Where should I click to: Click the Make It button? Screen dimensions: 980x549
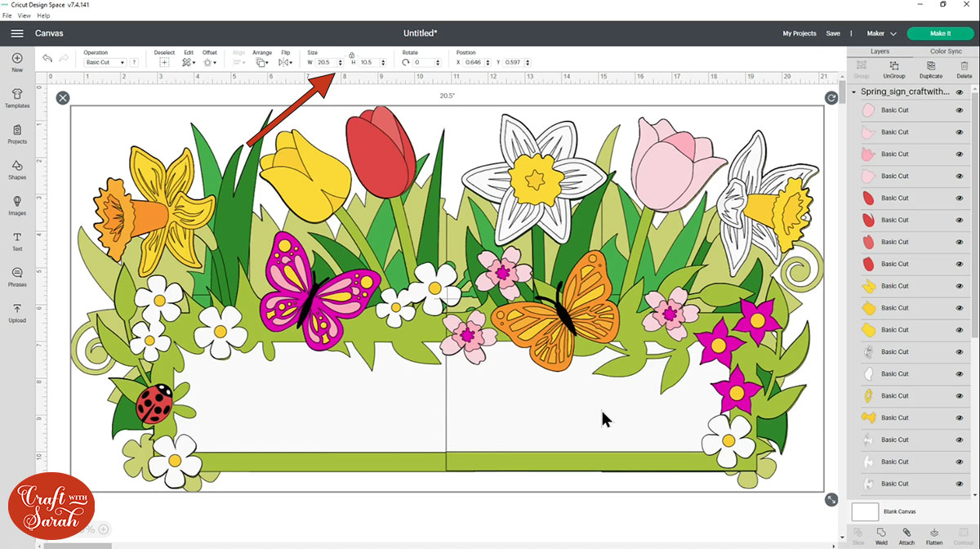(x=940, y=33)
